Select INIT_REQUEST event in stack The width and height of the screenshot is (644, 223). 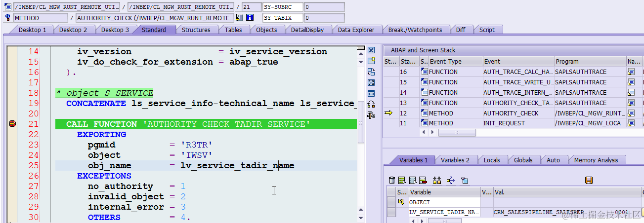pos(518,123)
